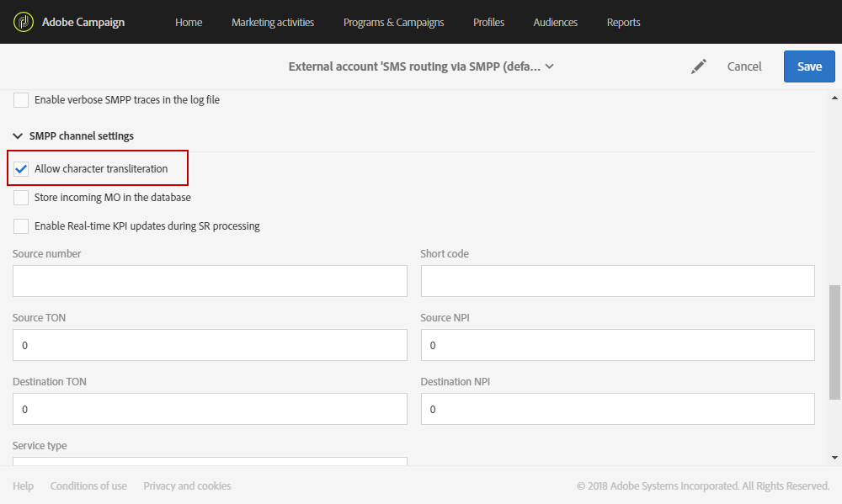This screenshot has height=504, width=842.
Task: Open the Audiences section
Action: pos(556,23)
